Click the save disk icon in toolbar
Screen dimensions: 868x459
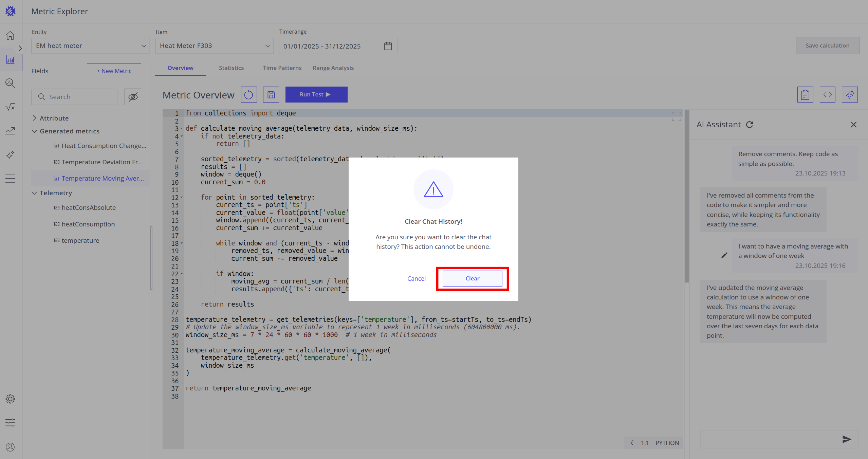(x=271, y=95)
